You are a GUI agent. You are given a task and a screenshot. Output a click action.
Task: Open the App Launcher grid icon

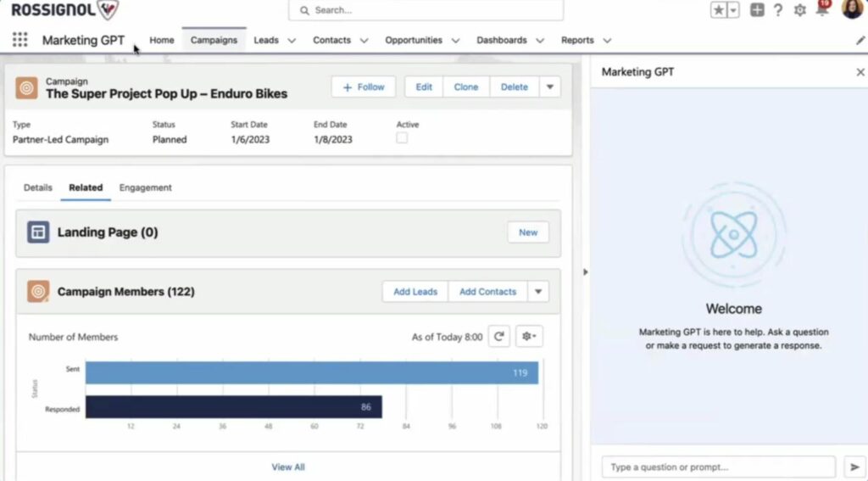(20, 40)
